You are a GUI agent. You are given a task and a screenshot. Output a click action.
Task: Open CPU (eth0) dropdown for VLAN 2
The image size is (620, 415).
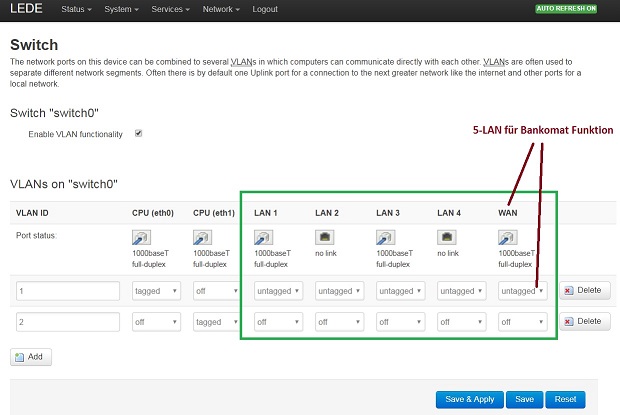pos(156,322)
